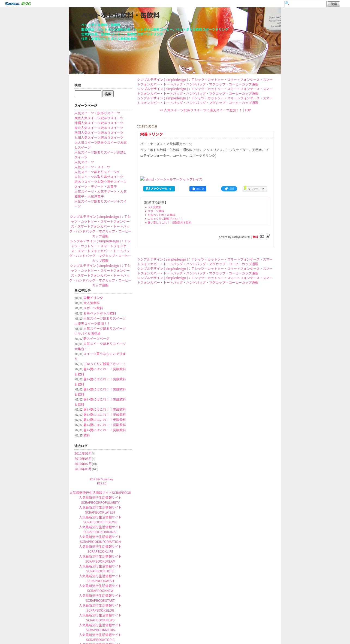350x644 pixels.
Task: Open recent post 栄養ドリンク in sidebar
Action: [x=93, y=298]
